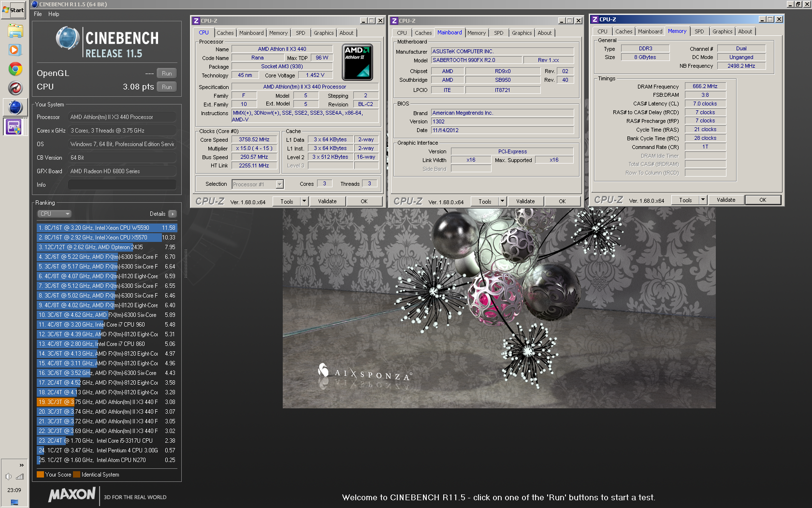This screenshot has width=812, height=508.
Task: Expand Tools dropdown arrow in third CPU-Z window
Action: tap(703, 200)
